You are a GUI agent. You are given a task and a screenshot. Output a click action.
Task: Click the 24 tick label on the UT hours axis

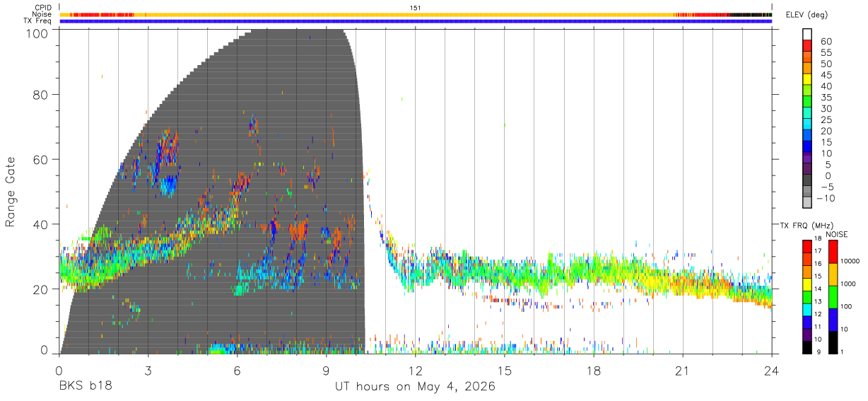(772, 371)
